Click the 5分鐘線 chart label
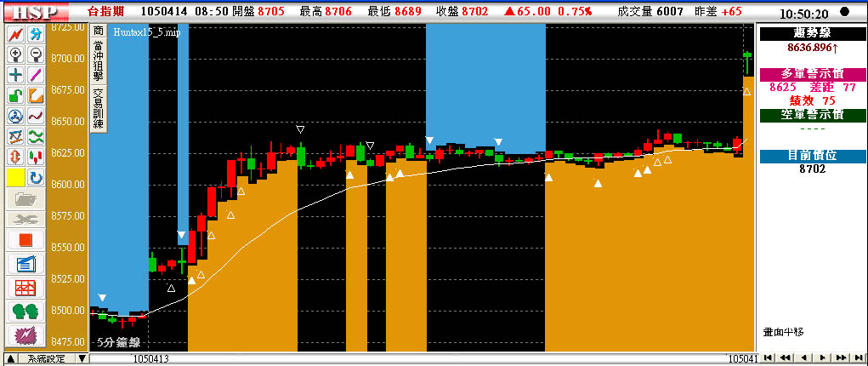This screenshot has height=366, width=868. pos(118,343)
